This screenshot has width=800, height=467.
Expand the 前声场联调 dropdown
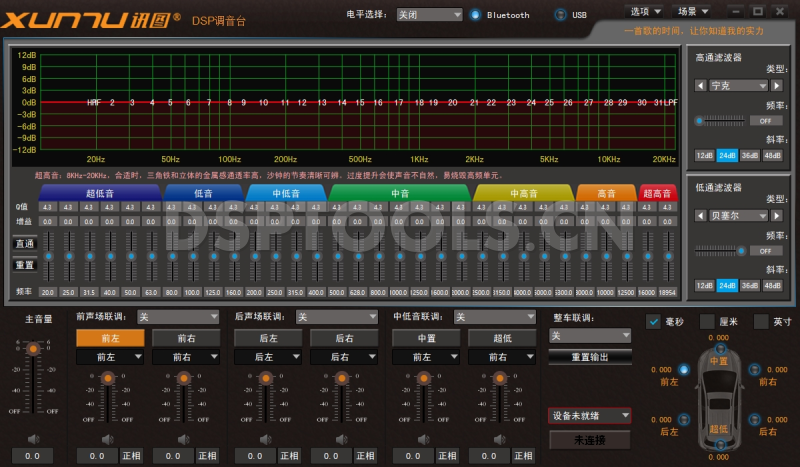(x=177, y=316)
